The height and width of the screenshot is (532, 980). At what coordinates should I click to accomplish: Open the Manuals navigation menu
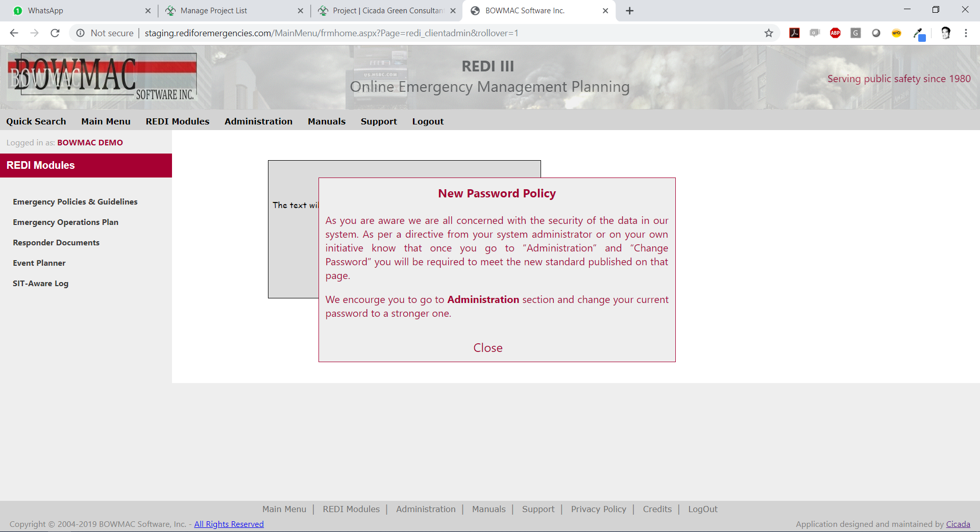click(x=327, y=121)
